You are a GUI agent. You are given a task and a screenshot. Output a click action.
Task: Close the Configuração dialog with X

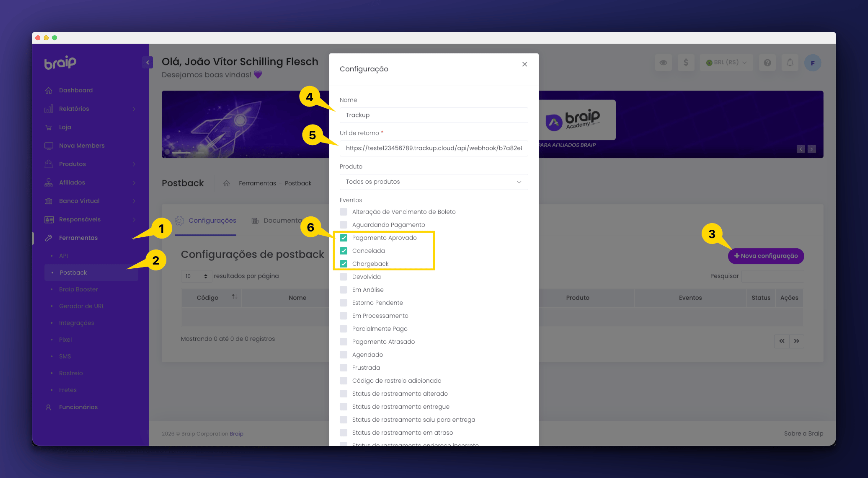(x=524, y=64)
